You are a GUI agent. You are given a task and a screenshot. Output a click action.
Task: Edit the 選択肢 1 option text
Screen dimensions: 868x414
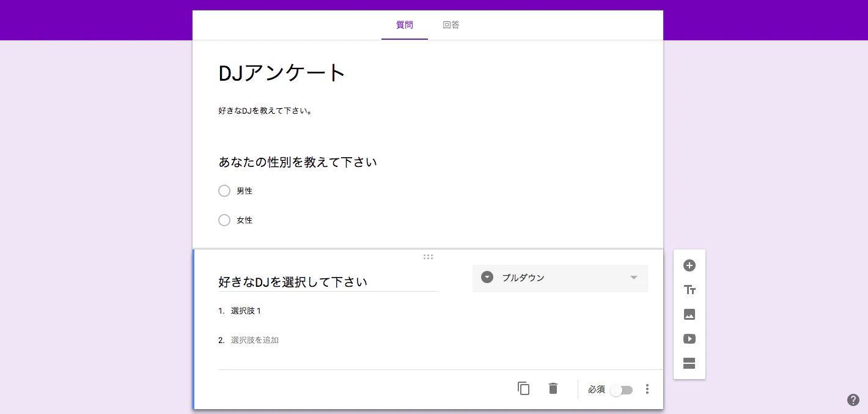click(246, 311)
